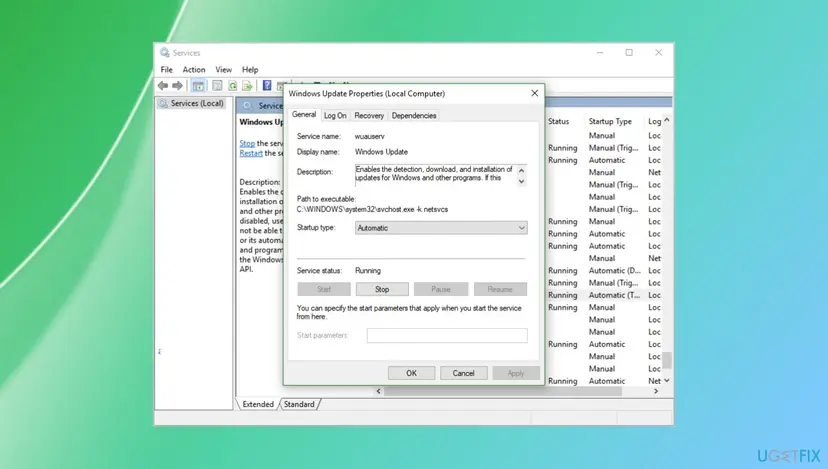Click inside the Start parameters field
The image size is (828, 469).
click(447, 335)
